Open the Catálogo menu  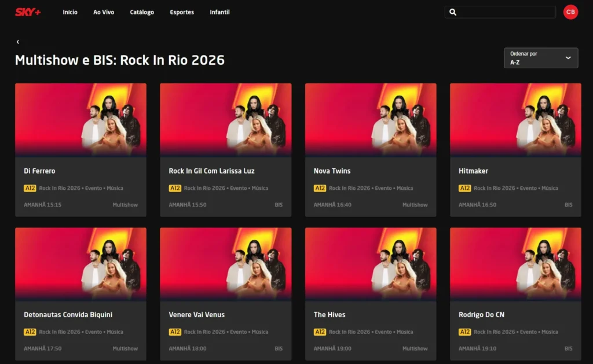point(142,12)
